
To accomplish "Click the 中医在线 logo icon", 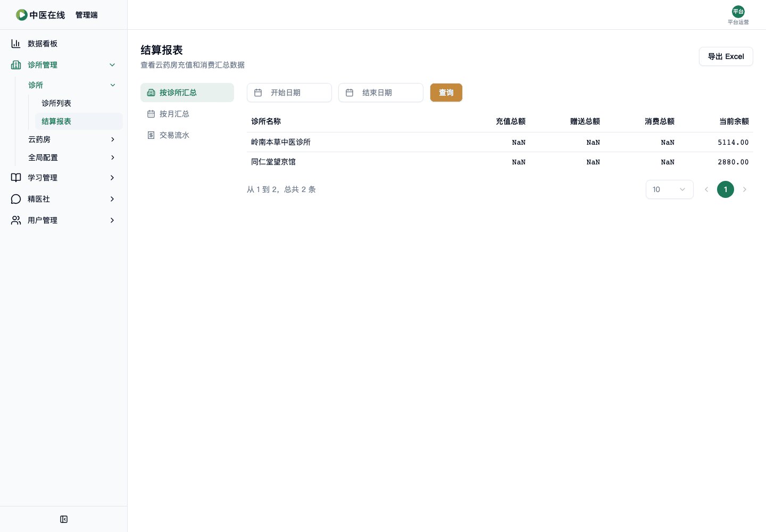I will [x=22, y=15].
